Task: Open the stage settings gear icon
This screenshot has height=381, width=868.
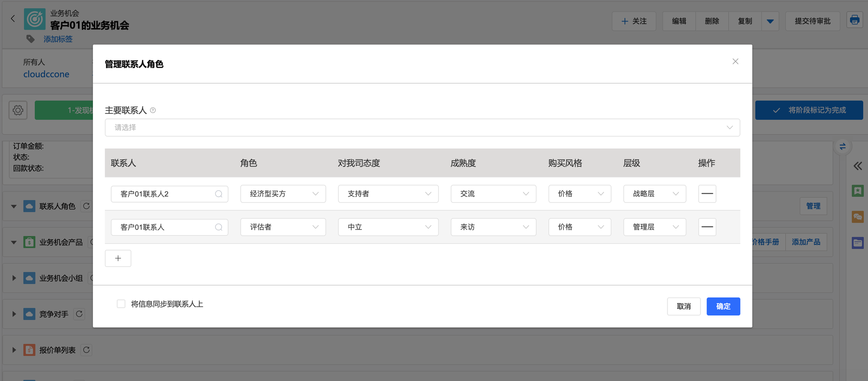Action: pos(18,110)
